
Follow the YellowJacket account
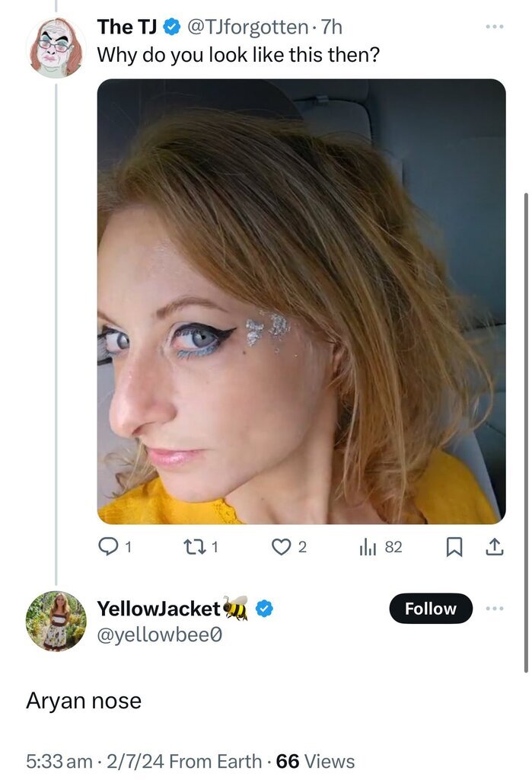click(431, 609)
